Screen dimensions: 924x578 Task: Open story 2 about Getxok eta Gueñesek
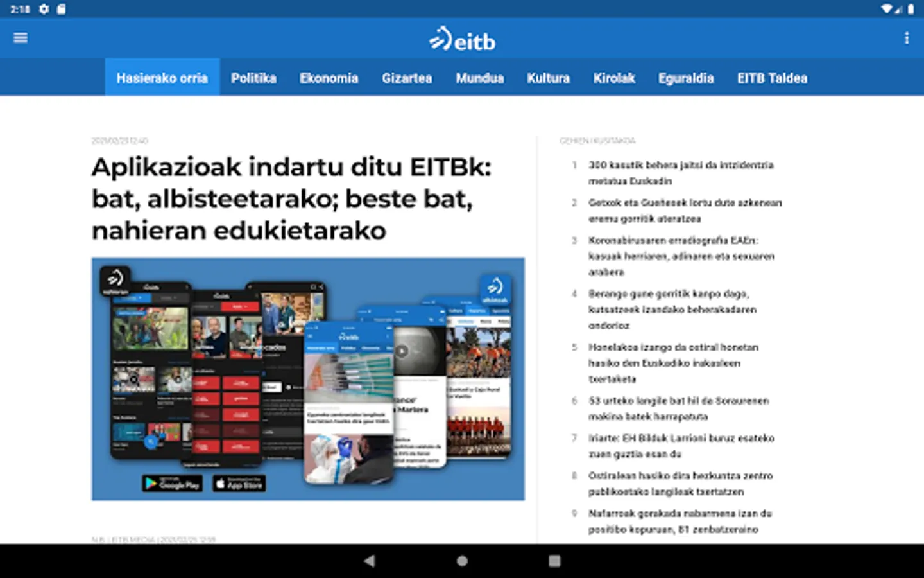coord(685,211)
